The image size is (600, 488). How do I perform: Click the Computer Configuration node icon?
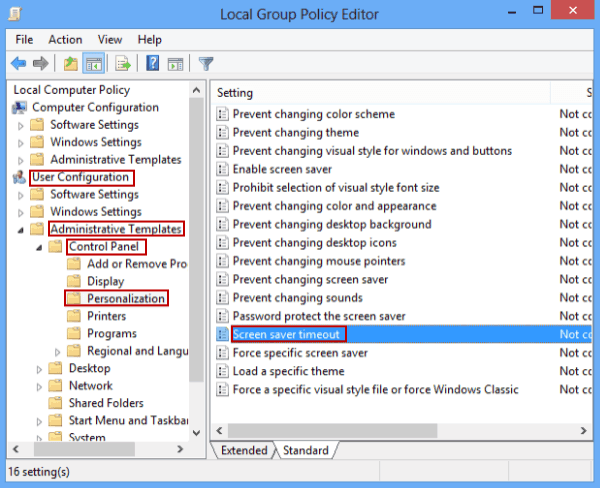click(20, 108)
